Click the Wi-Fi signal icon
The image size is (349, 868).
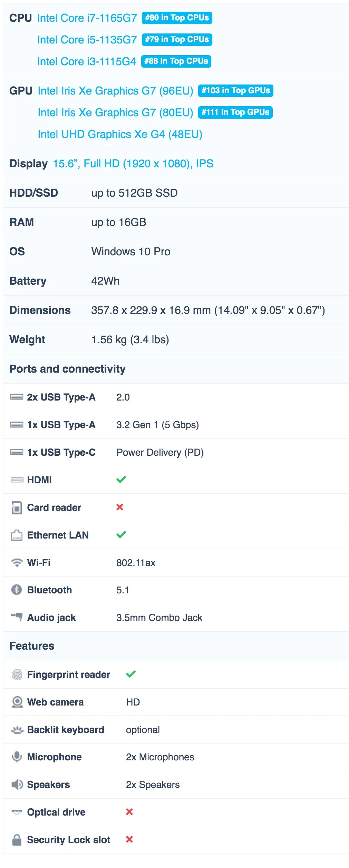pos(17,562)
